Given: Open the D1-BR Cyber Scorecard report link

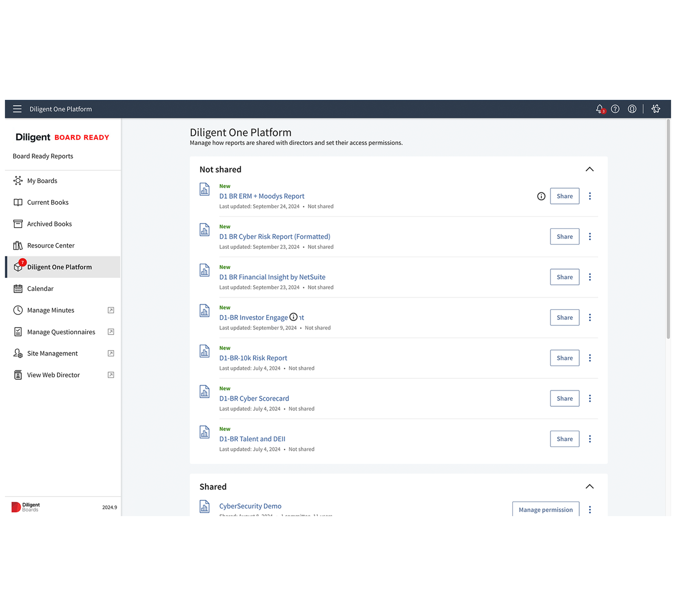Looking at the screenshot, I should (254, 398).
